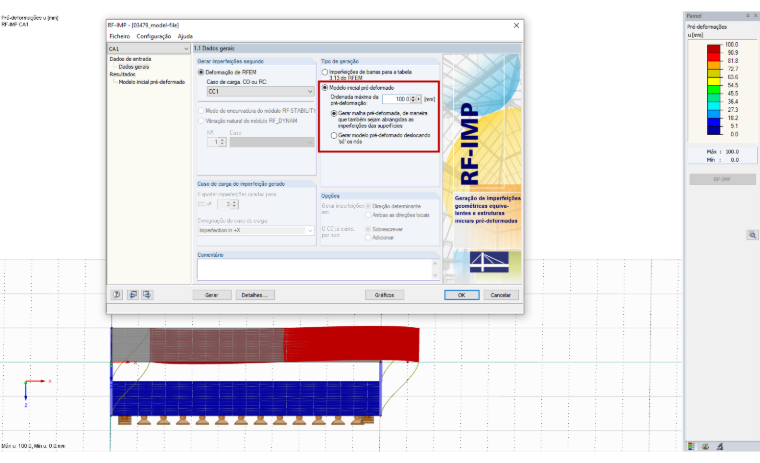Open the help icon in RF-IMP dialog footer
Screen dimensions: 760x463
117,295
